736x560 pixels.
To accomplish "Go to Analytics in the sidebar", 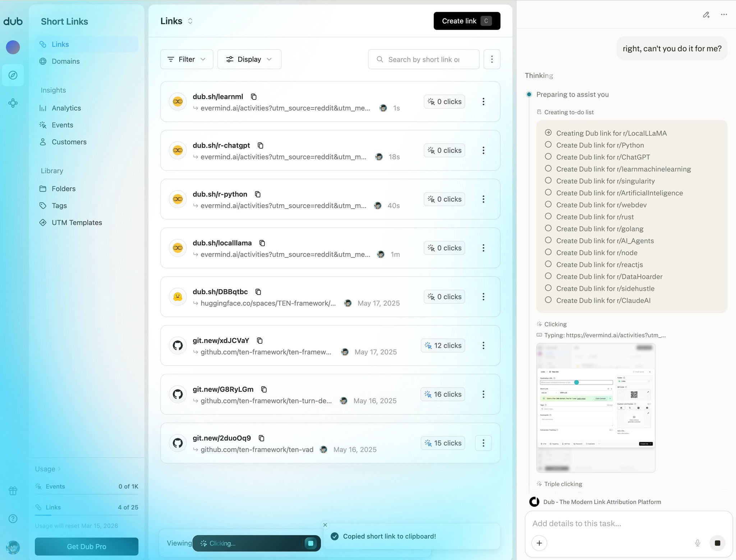I will pos(66,108).
